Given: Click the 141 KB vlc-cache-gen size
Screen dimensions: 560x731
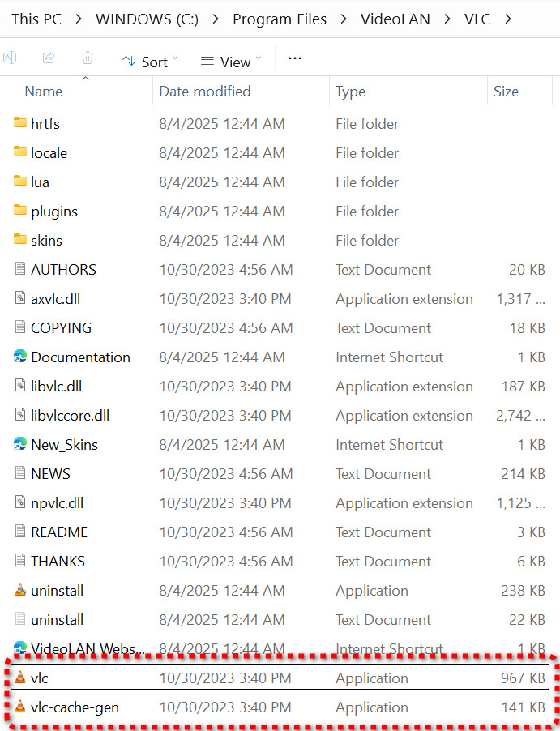Looking at the screenshot, I should tap(524, 707).
